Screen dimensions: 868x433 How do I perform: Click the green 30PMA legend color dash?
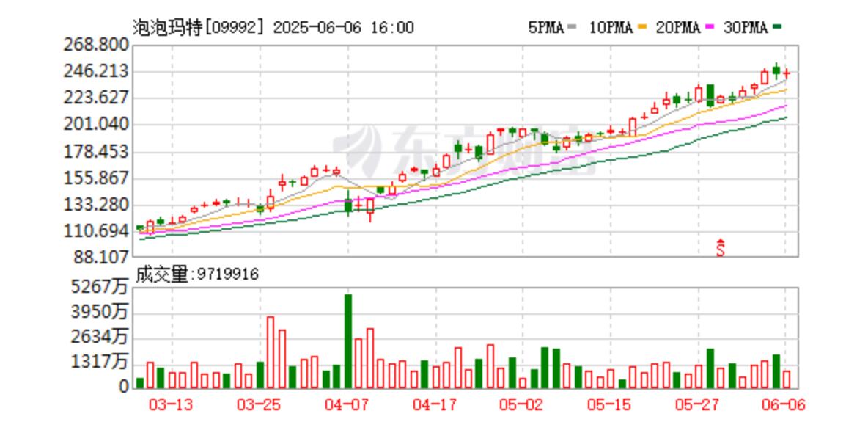tap(778, 28)
